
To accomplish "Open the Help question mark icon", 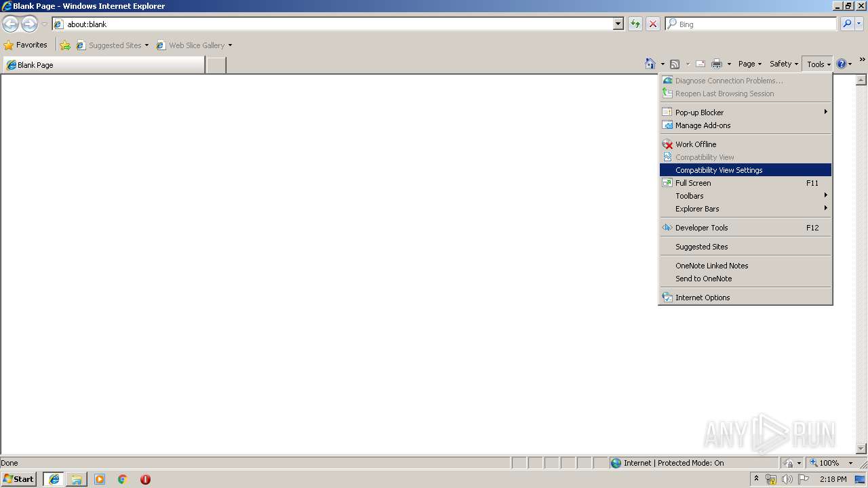I will pos(842,64).
